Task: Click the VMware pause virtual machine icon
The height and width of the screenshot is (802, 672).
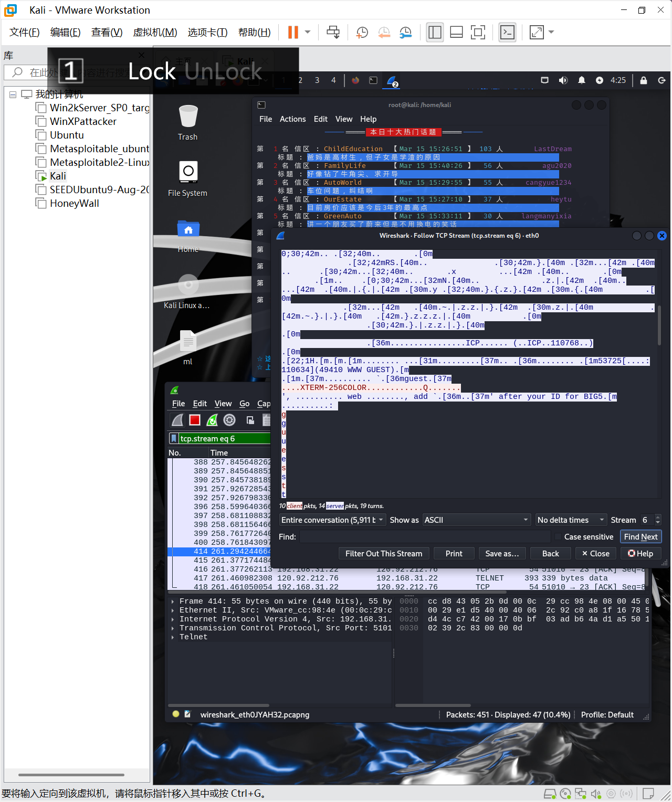Action: 293,32
